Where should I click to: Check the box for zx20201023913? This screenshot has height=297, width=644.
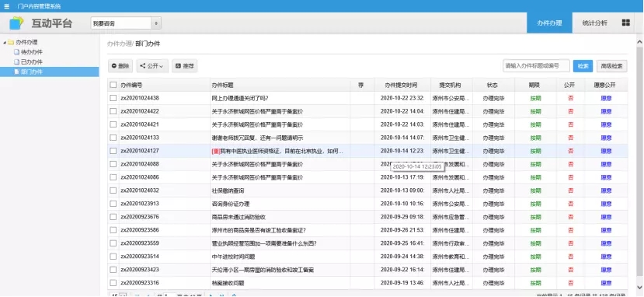(113, 204)
